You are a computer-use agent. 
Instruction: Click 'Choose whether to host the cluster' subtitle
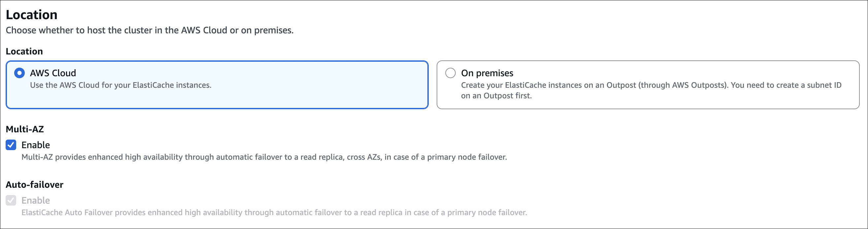[150, 30]
